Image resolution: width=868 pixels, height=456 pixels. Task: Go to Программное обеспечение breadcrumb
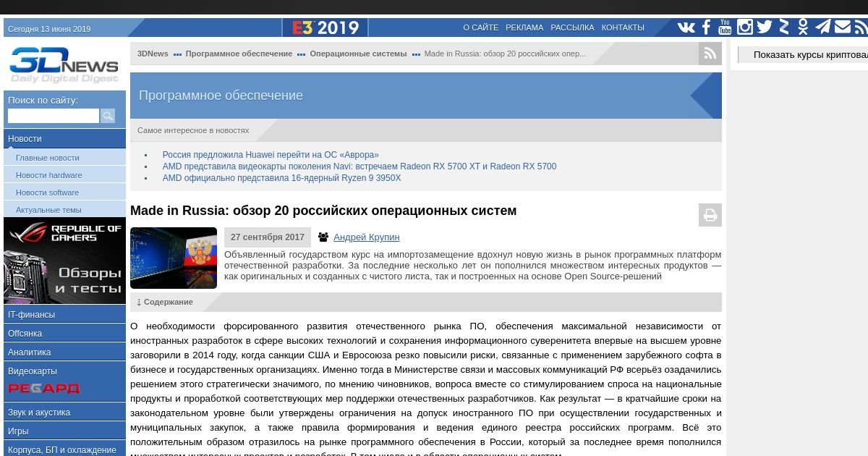pyautogui.click(x=239, y=54)
